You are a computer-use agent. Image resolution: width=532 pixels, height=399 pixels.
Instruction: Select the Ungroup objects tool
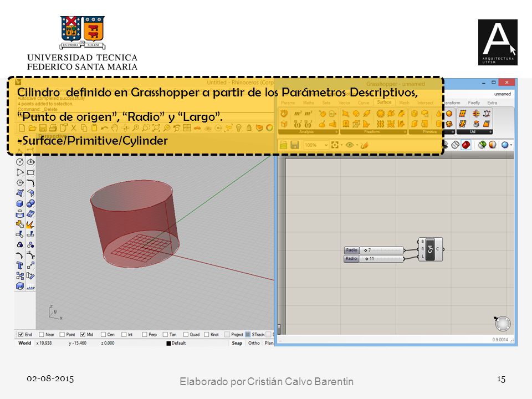(x=30, y=245)
